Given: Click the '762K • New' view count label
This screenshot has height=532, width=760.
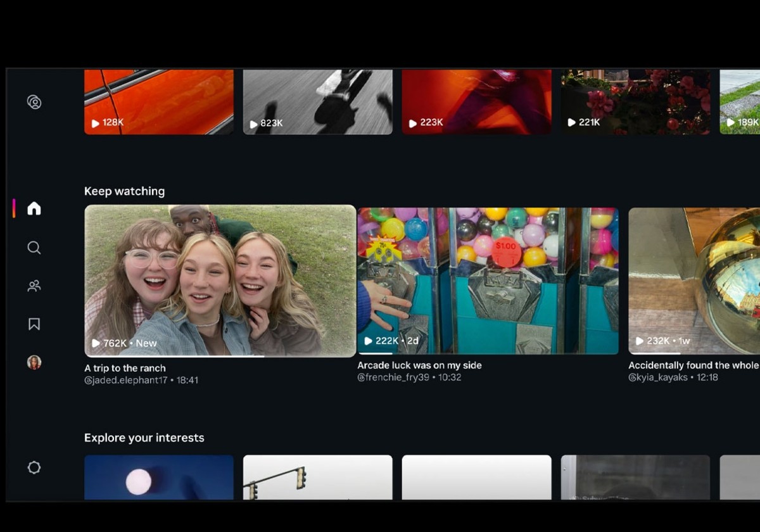Looking at the screenshot, I should point(124,343).
